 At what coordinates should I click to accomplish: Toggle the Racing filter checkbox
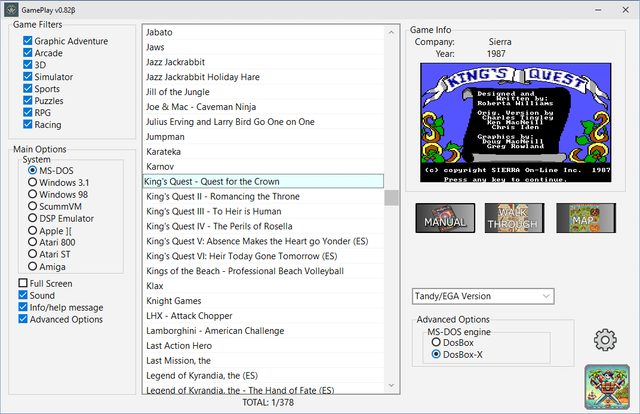click(28, 124)
